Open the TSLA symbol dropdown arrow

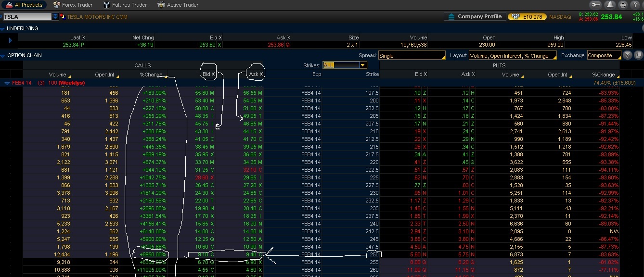point(55,16)
